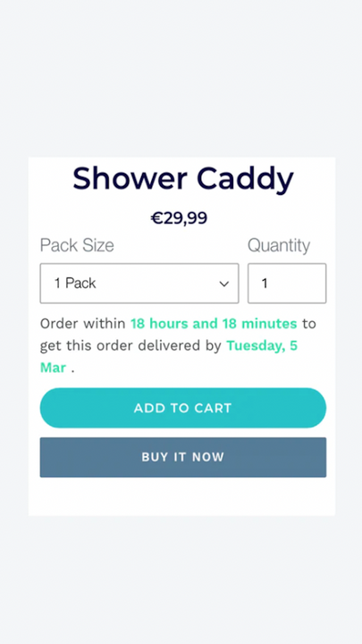
Task: Click the grey background above the product card
Action: click(181, 78)
